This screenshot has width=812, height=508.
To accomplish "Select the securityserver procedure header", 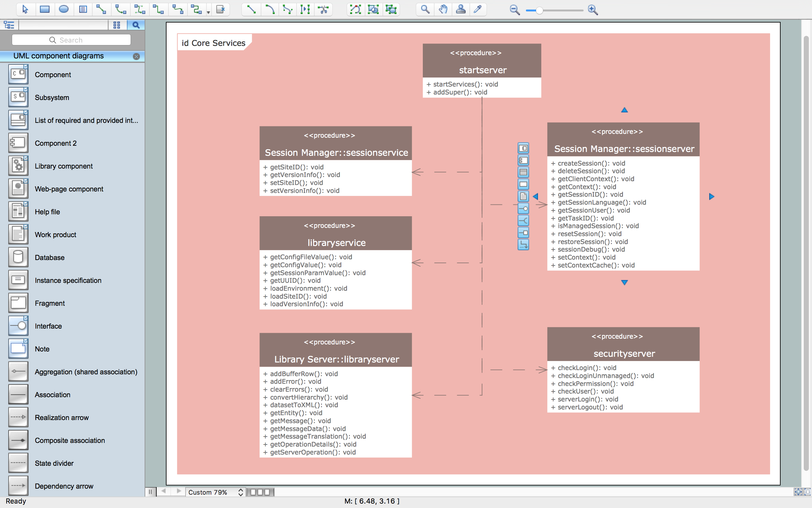I will coord(623,344).
